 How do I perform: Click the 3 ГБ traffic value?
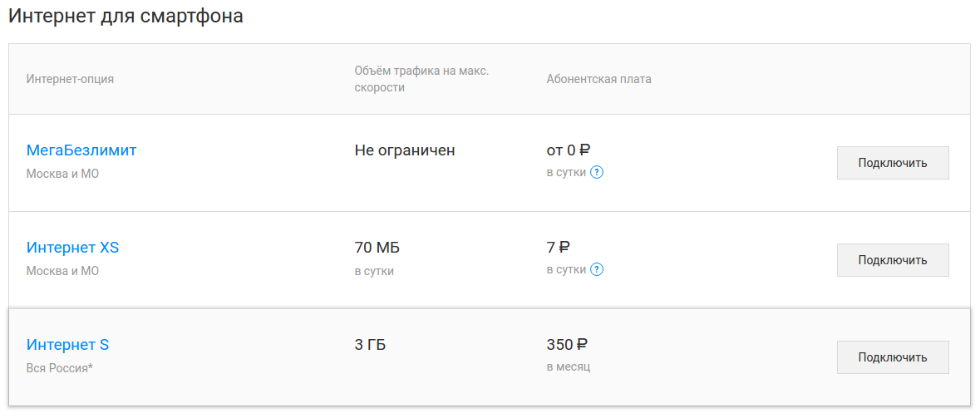(371, 345)
